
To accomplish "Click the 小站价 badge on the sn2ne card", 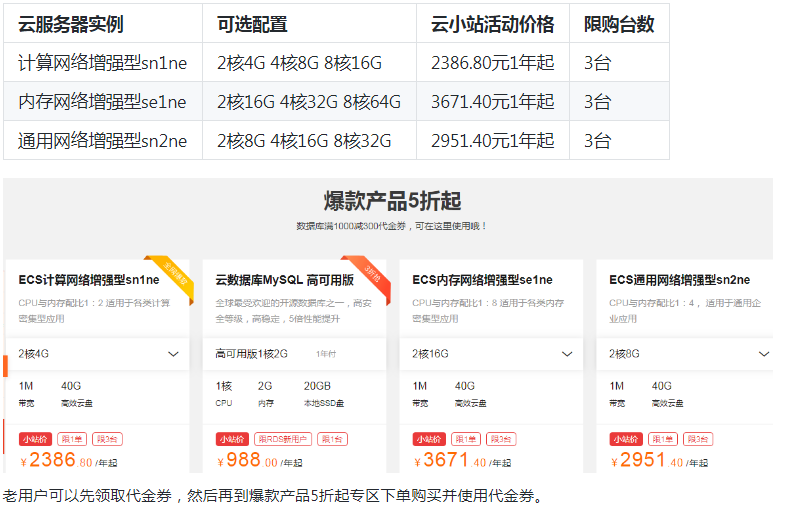I will tap(626, 439).
